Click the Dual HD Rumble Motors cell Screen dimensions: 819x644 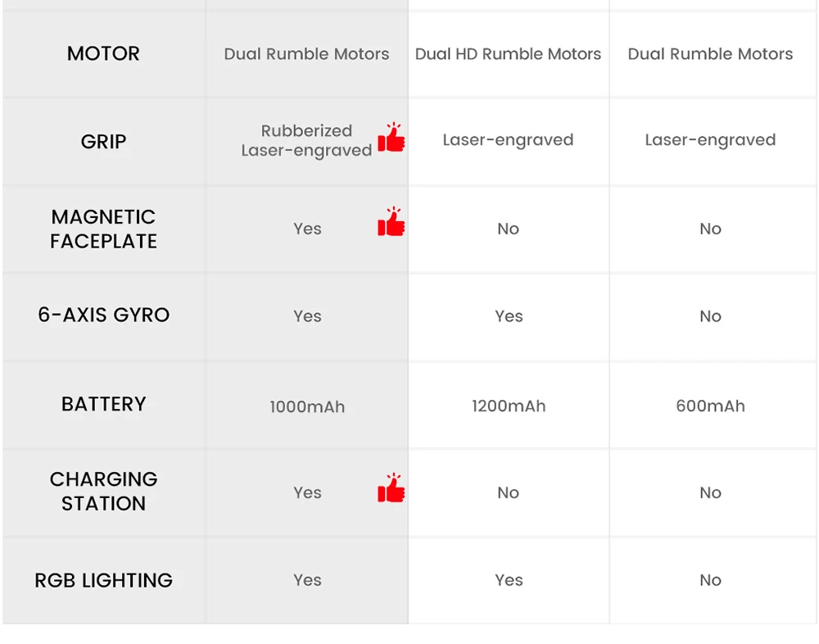pos(508,54)
